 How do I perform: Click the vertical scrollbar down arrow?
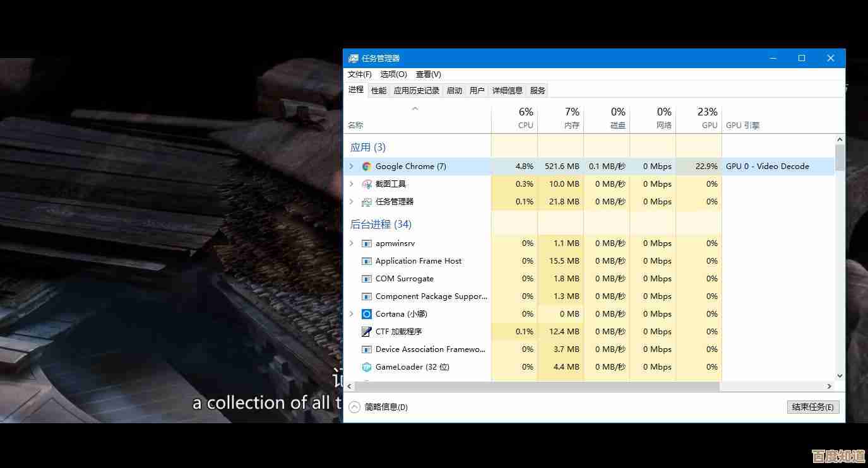pos(840,376)
